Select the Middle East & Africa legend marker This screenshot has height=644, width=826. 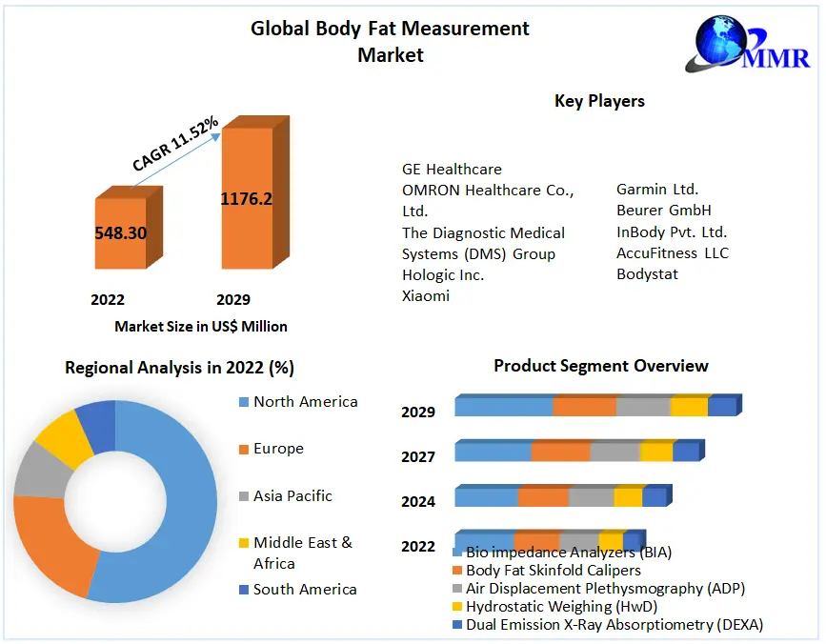[243, 543]
